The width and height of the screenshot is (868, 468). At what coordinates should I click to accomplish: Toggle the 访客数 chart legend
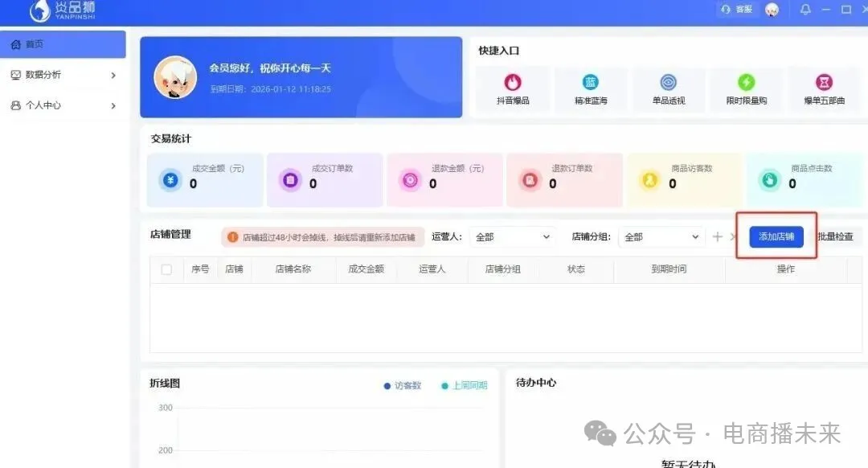click(x=403, y=386)
